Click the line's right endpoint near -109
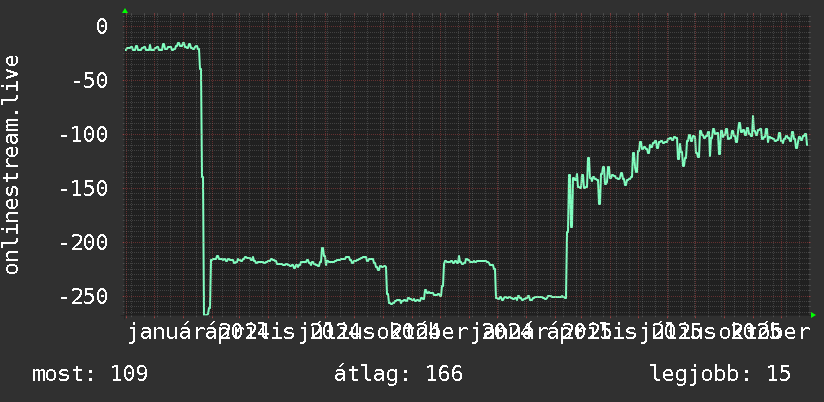Viewport: 824px width, 402px height. click(807, 145)
